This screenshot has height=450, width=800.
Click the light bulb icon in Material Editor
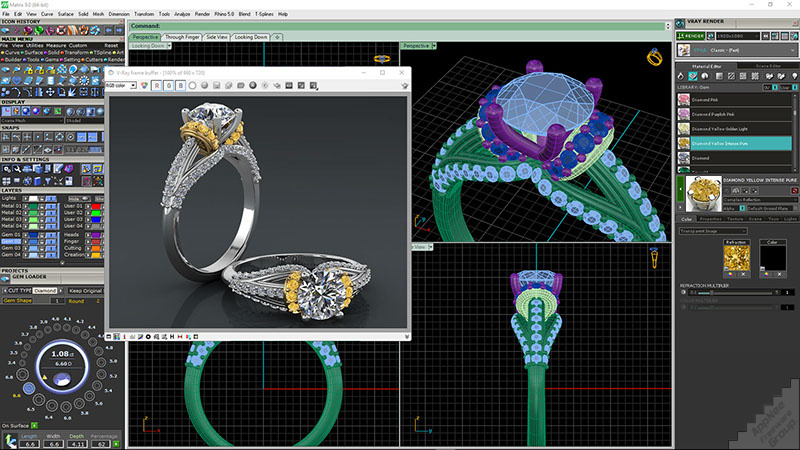(794, 76)
